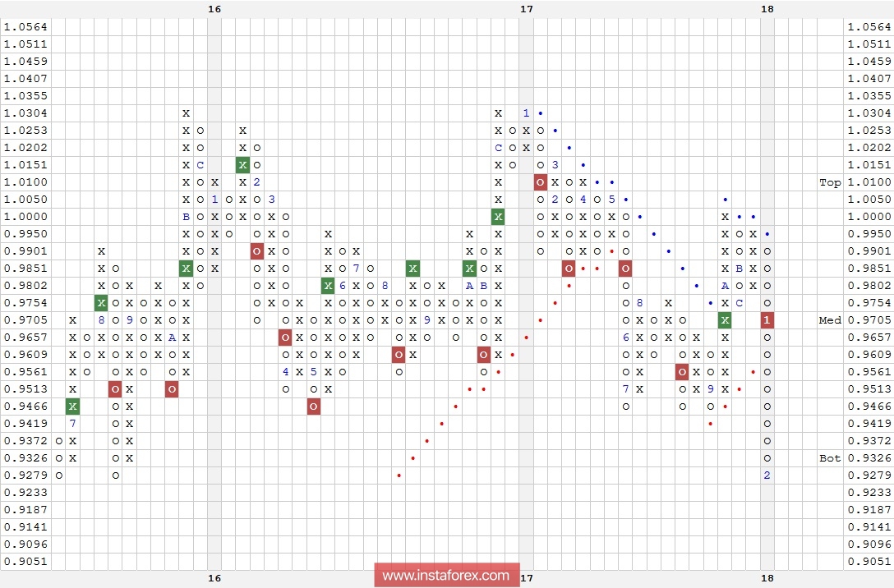Click 1.0100 on the left price axis

[x=25, y=182]
